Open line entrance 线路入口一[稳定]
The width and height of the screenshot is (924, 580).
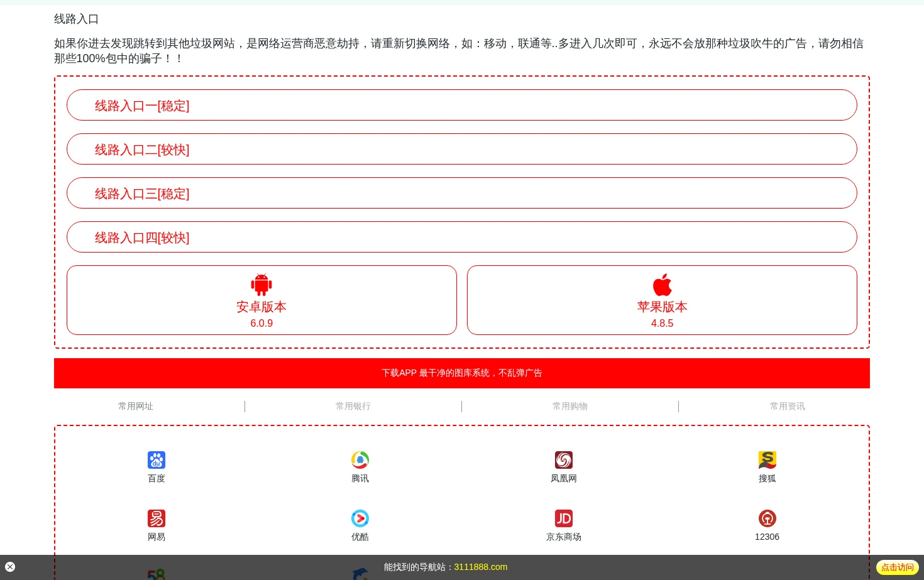point(461,105)
